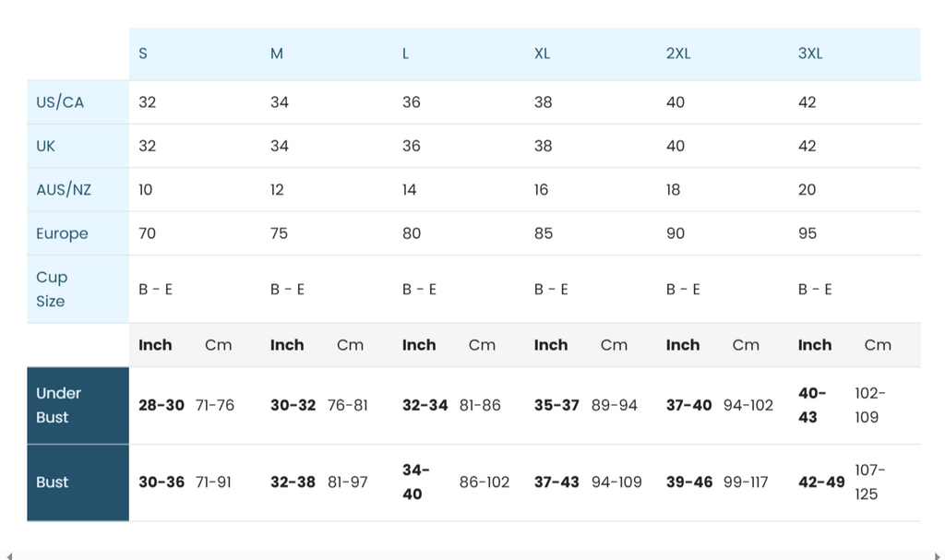Click the US/CA row label
The width and height of the screenshot is (945, 560).
point(60,102)
